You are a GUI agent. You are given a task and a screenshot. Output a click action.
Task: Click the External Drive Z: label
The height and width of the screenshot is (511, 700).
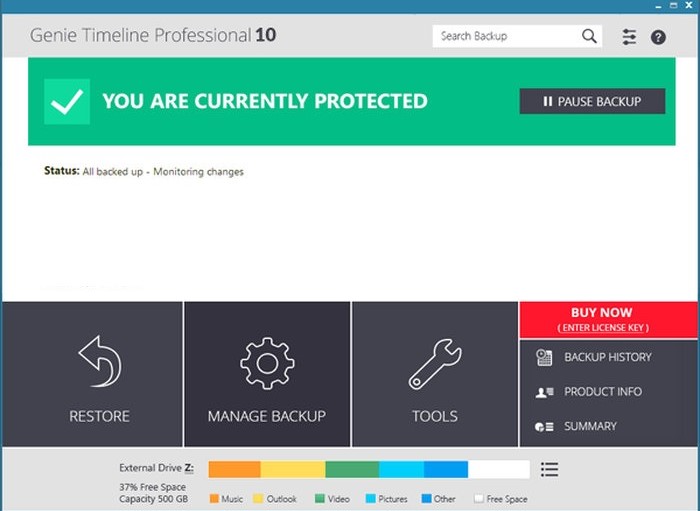pyautogui.click(x=156, y=468)
